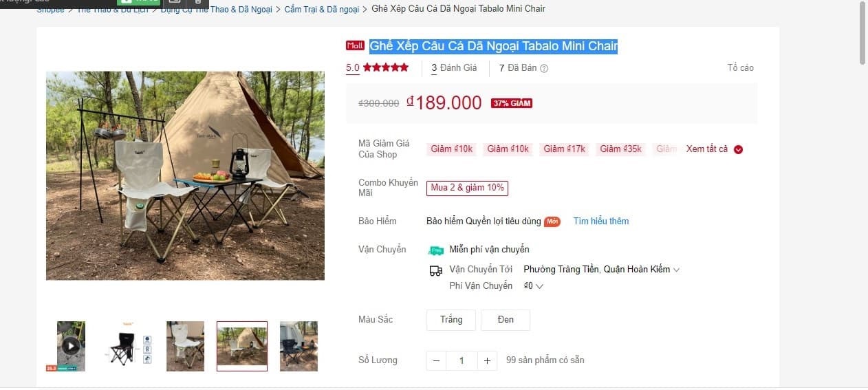Click the minus icon to decrease quantity
The image size is (868, 390).
436,360
